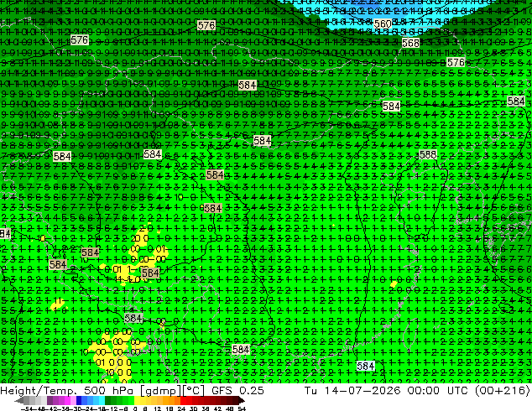Image resolution: width=532 pixels, height=411 pixels.
Task: Click the yellow segment of the color scale
Action: click(x=137, y=400)
